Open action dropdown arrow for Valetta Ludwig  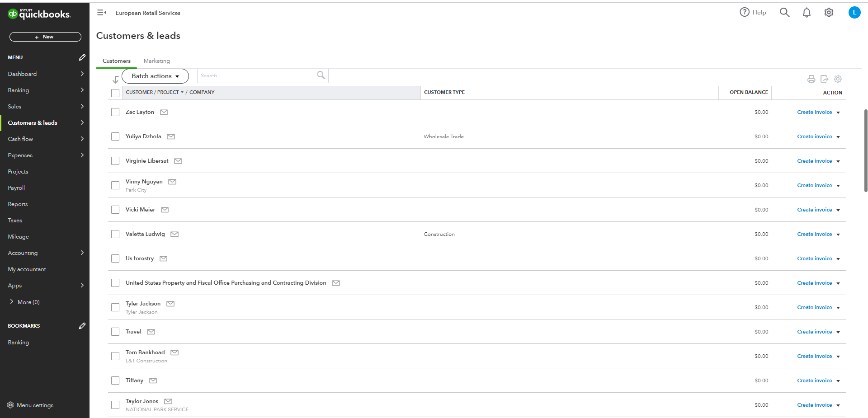coord(838,235)
